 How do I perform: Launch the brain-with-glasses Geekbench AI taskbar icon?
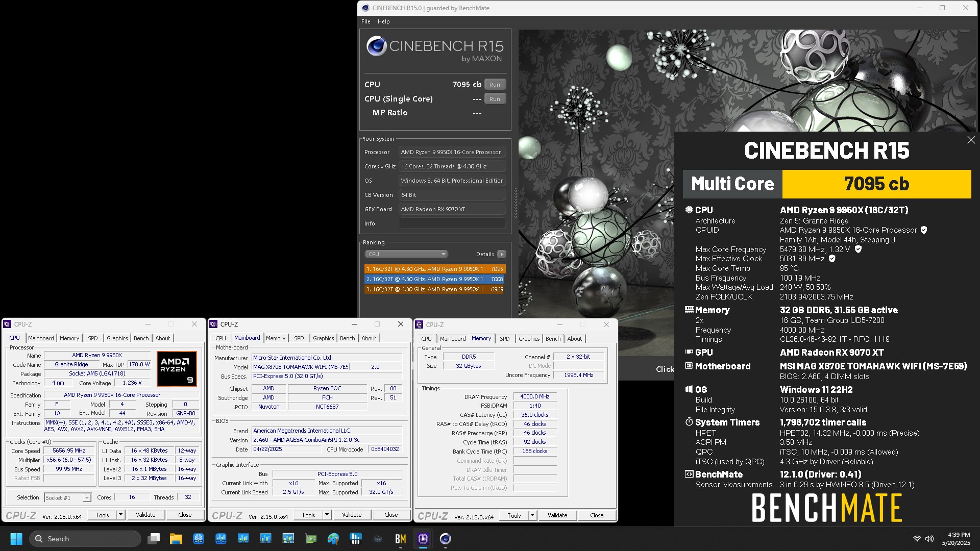[199, 539]
